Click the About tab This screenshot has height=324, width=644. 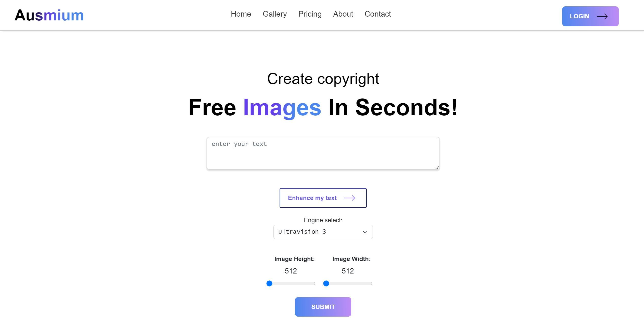[x=343, y=14]
